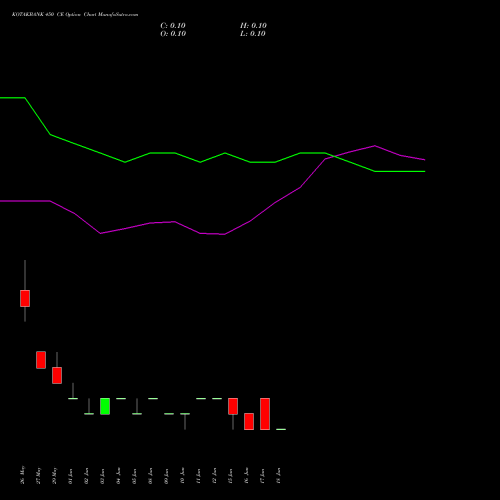The image size is (500, 500).
Task: Select the red candle for 26 May
Action: point(25,298)
